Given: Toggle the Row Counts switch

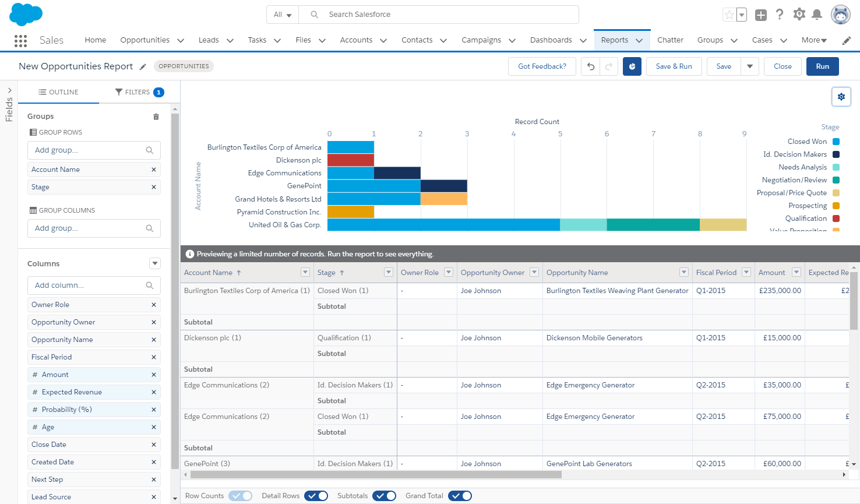Looking at the screenshot, I should pyautogui.click(x=240, y=496).
